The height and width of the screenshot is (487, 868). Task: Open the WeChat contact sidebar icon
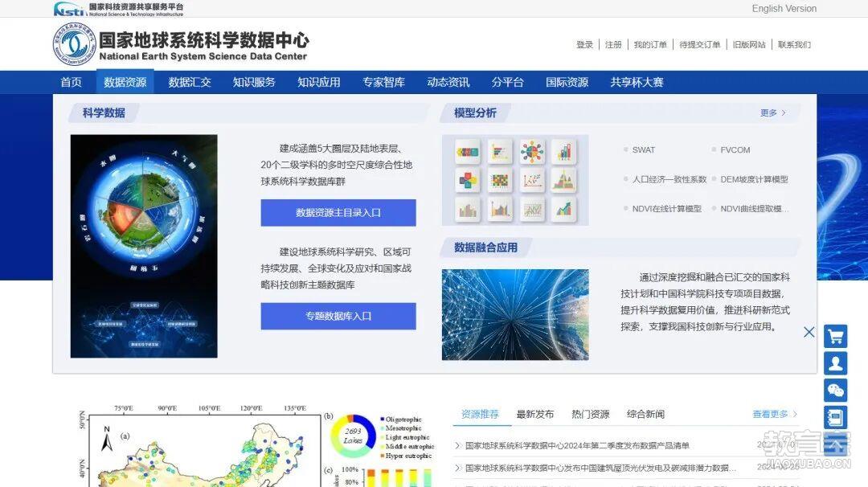pos(835,391)
